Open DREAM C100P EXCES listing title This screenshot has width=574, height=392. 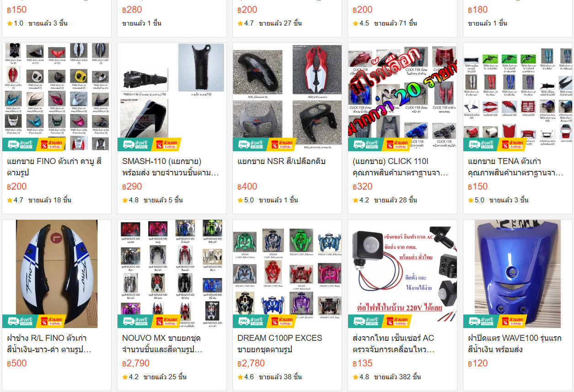tap(280, 344)
